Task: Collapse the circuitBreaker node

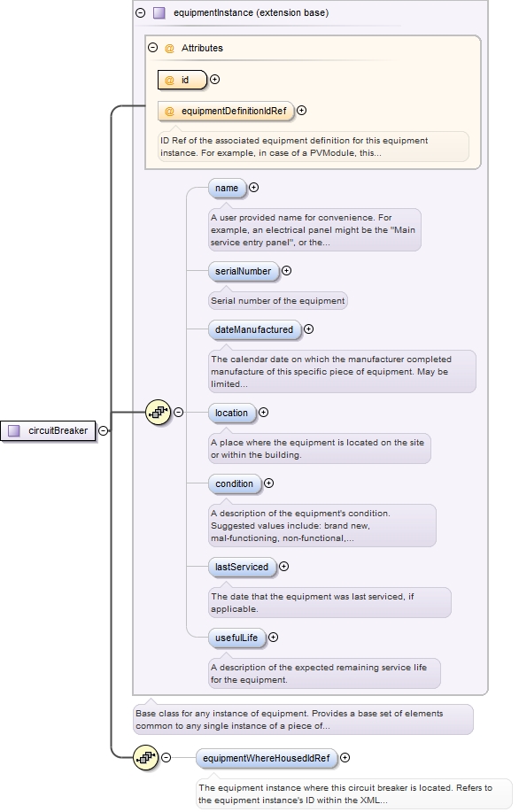Action: (104, 431)
